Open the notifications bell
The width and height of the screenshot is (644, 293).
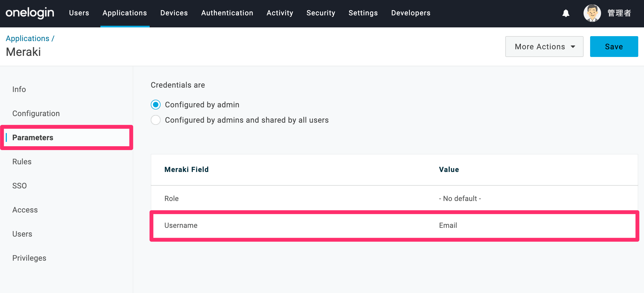tap(566, 13)
